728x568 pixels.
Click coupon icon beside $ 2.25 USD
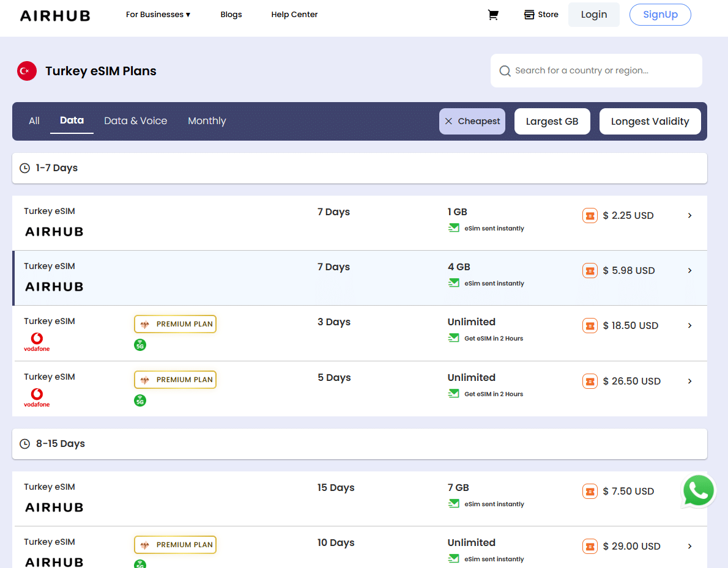[x=590, y=215]
